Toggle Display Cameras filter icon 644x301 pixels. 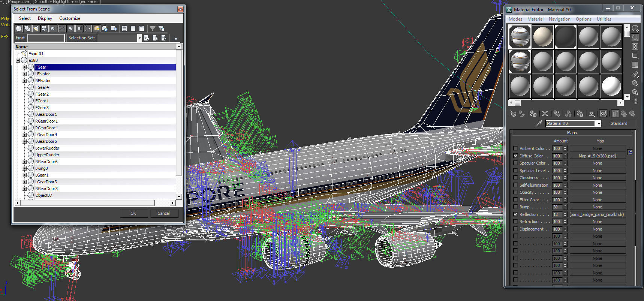45,28
